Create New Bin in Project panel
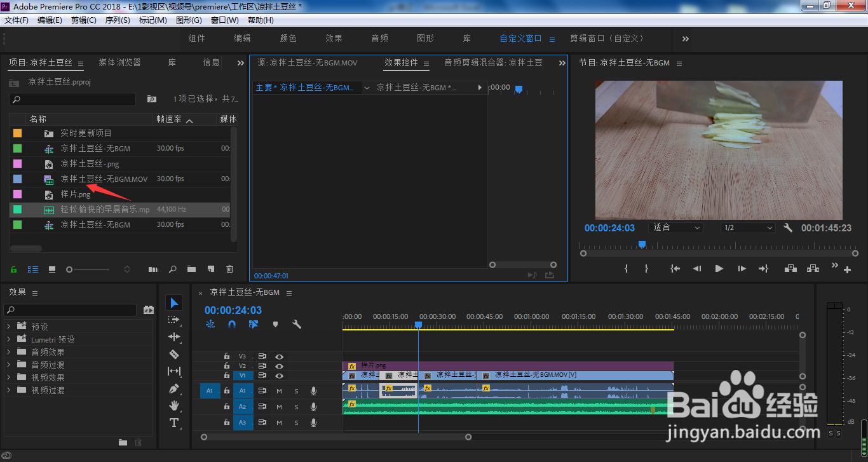The width and height of the screenshot is (868, 462). click(192, 269)
